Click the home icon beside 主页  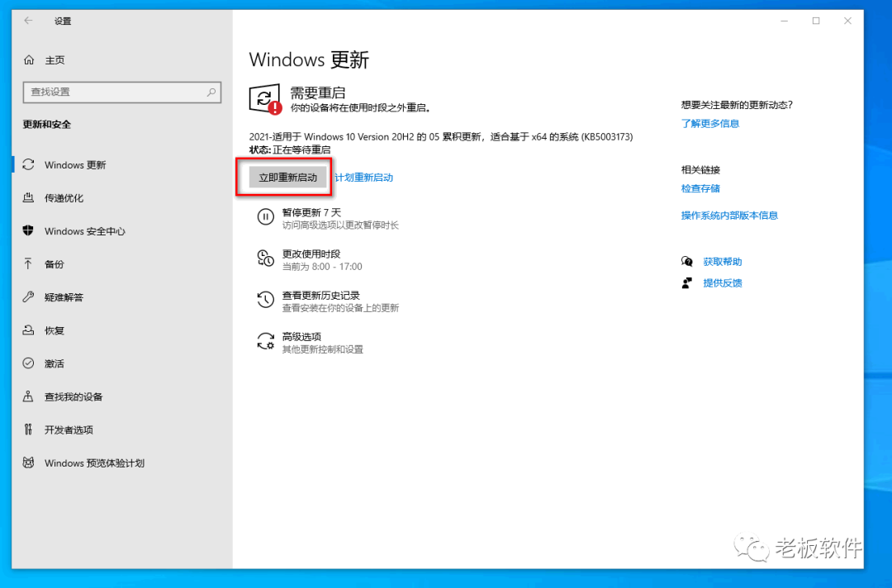[29, 59]
